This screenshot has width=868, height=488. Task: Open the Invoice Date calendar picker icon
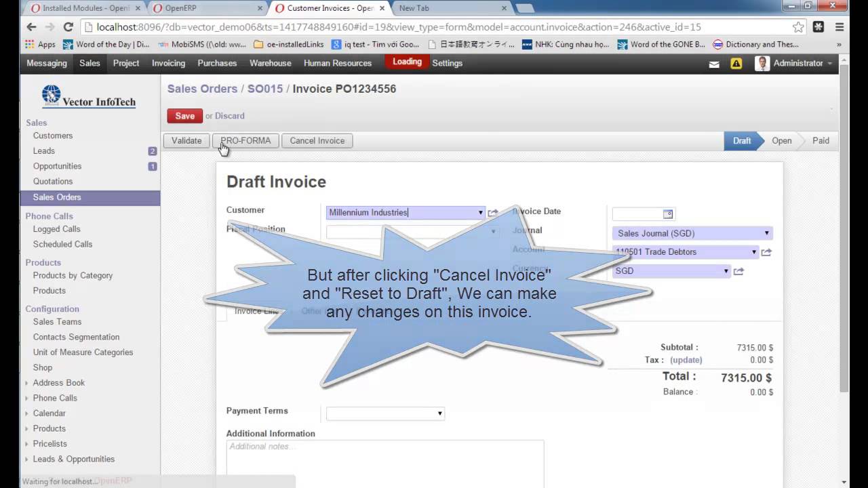(x=668, y=214)
